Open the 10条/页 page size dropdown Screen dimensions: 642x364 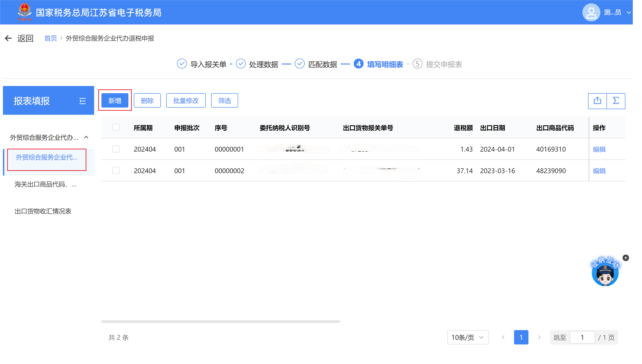pyautogui.click(x=468, y=337)
